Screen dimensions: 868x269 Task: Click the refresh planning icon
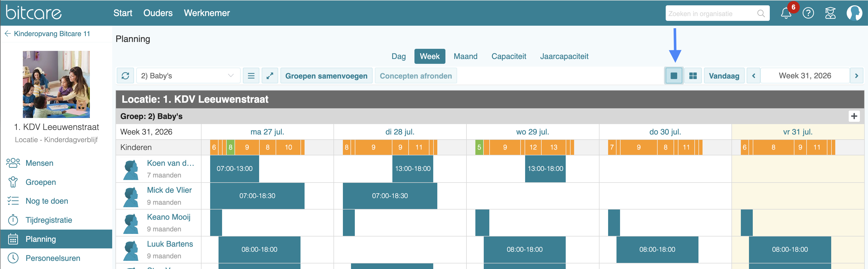[x=125, y=76]
